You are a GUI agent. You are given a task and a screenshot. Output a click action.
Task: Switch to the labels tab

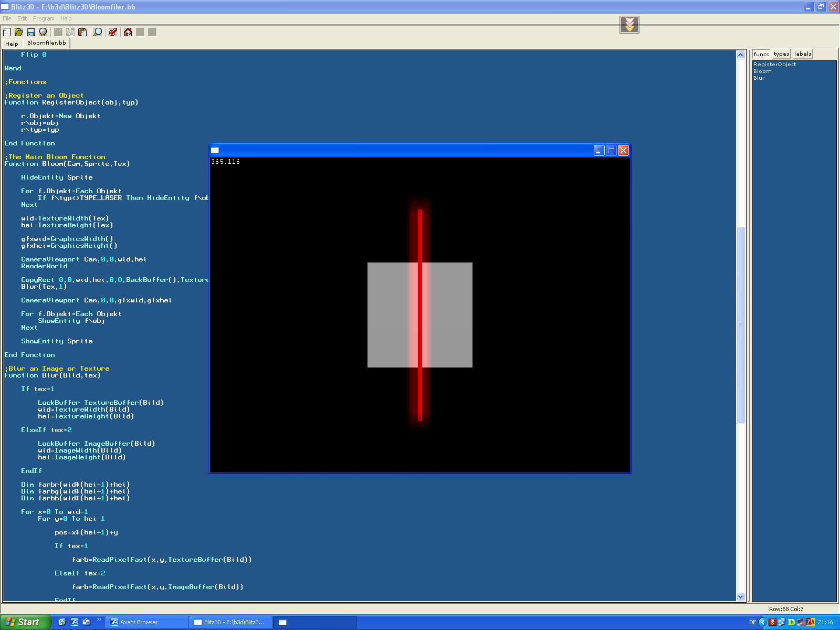point(802,54)
